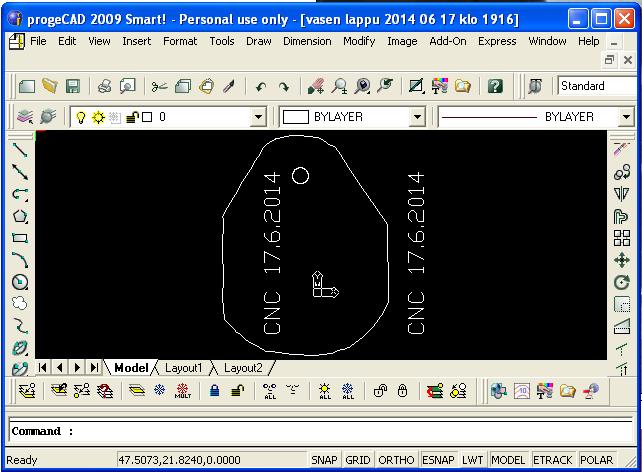
Task: Click the ESNAP status button
Action: [x=436, y=460]
